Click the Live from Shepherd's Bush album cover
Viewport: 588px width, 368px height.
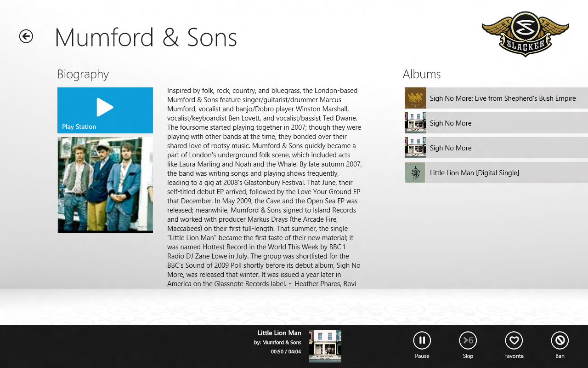(415, 98)
